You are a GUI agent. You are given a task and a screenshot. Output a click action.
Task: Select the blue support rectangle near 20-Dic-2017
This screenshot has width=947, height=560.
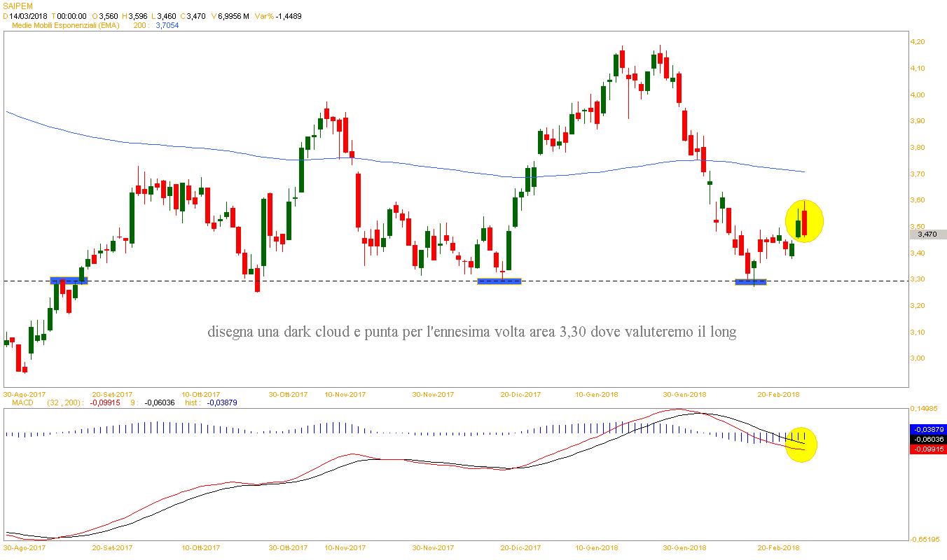coord(499,281)
